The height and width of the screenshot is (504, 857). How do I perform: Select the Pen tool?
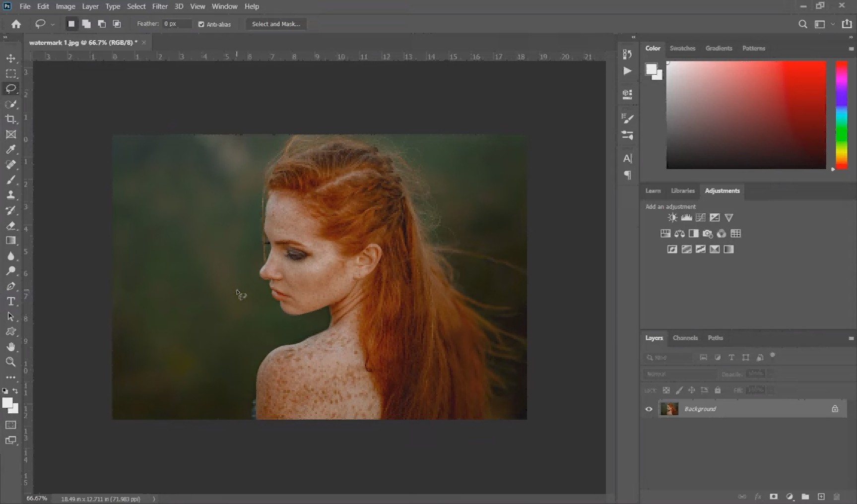[x=11, y=286]
